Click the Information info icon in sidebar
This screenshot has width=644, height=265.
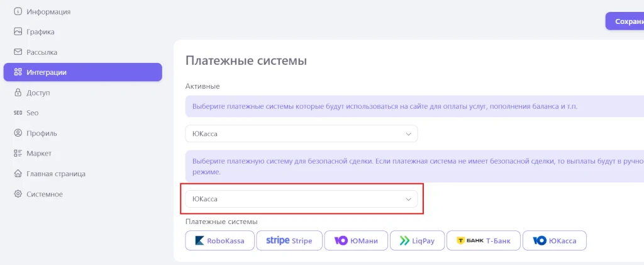point(18,11)
